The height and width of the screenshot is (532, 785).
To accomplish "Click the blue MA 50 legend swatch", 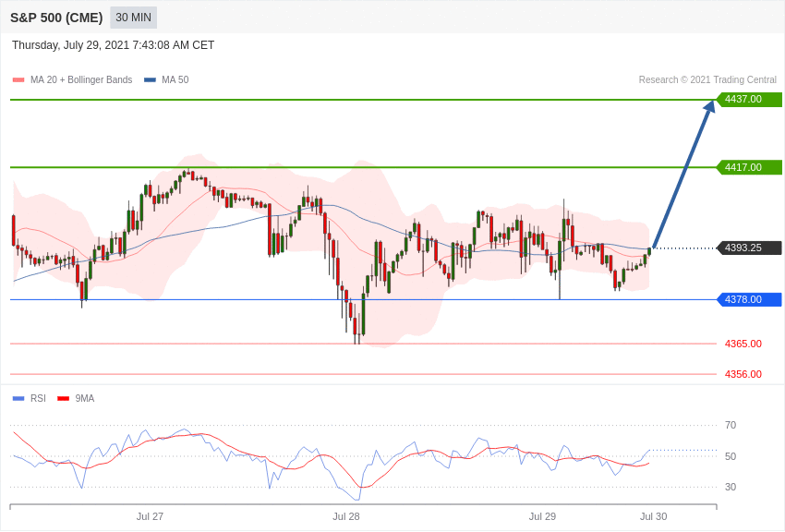I will click(150, 79).
